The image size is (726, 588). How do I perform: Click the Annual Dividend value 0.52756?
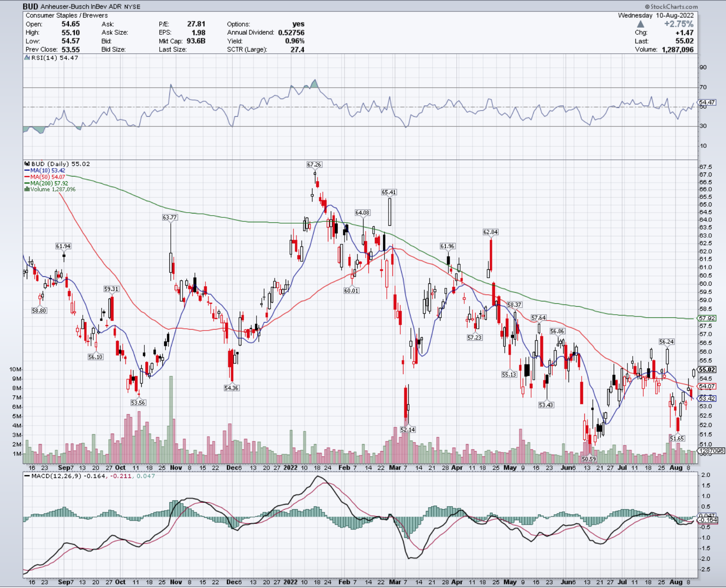pos(291,33)
